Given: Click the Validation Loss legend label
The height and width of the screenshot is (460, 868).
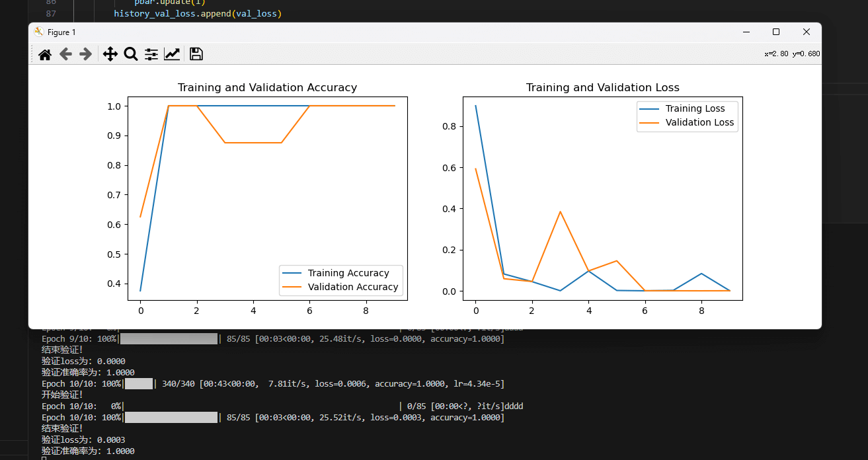Looking at the screenshot, I should click(699, 122).
